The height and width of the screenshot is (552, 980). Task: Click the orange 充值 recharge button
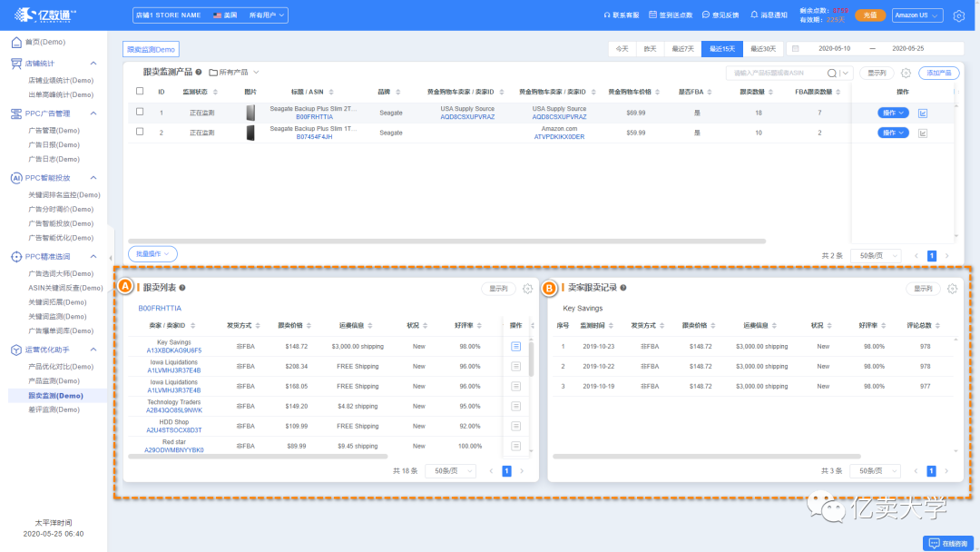point(870,15)
